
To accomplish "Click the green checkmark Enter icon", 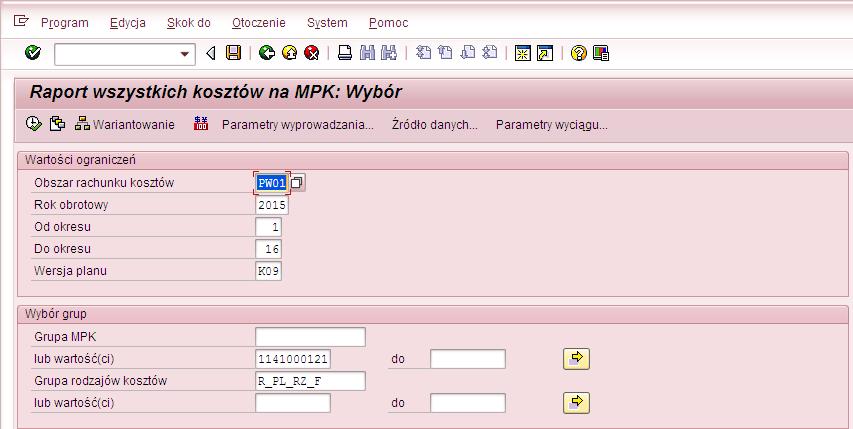I will 33,53.
